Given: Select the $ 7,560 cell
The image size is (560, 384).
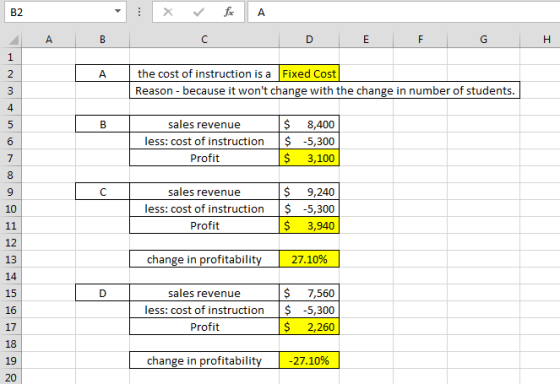Looking at the screenshot, I should coord(309,293).
